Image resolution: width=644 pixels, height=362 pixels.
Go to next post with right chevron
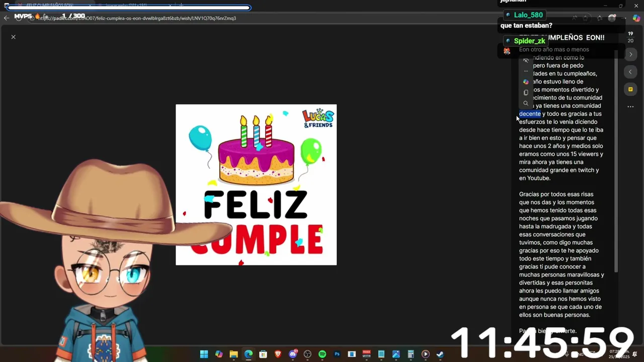pos(630,54)
